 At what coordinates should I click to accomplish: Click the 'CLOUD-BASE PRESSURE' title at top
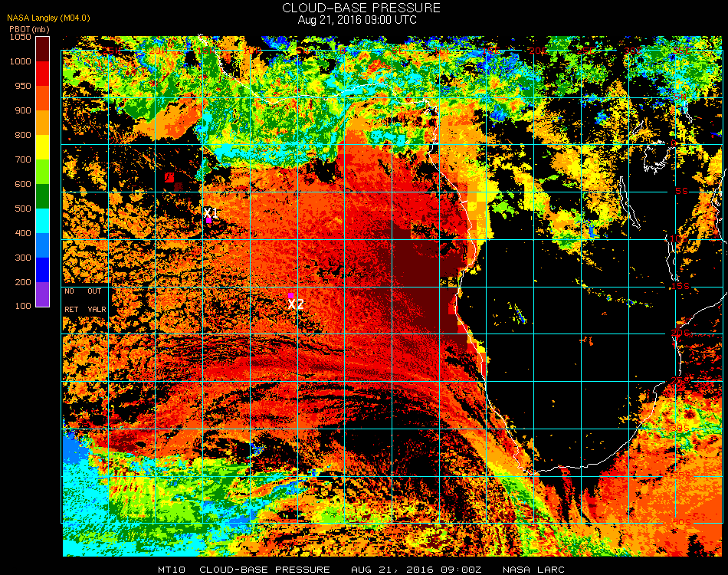click(x=361, y=8)
